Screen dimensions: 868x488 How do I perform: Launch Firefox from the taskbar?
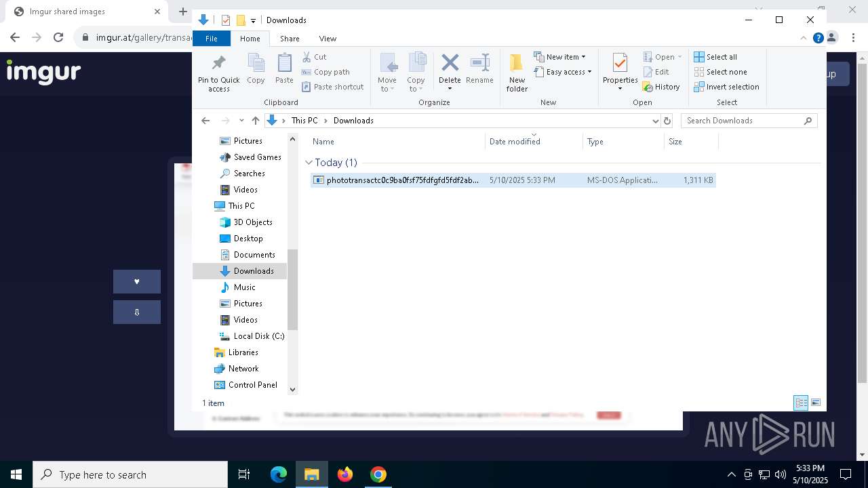pos(345,474)
